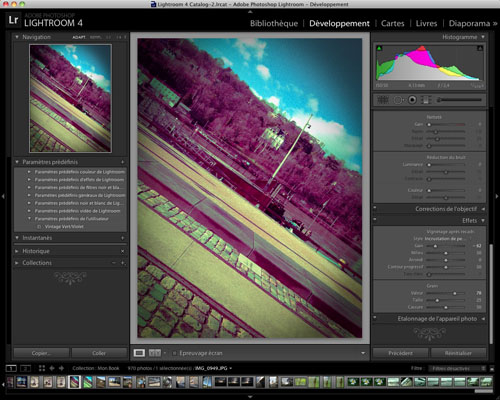500x400 pixels.
Task: Collapse the Effets panel triangle
Action: tap(483, 221)
